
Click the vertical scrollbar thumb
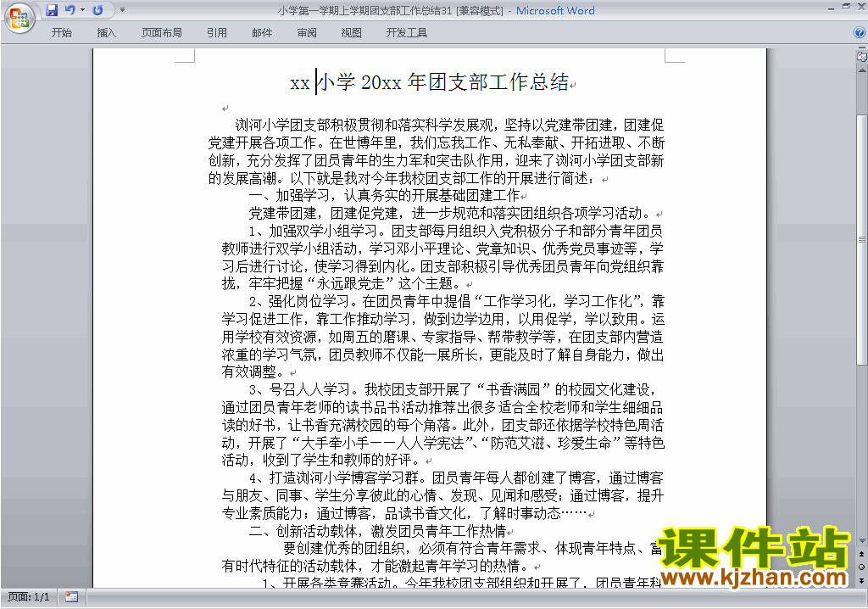coord(862,239)
